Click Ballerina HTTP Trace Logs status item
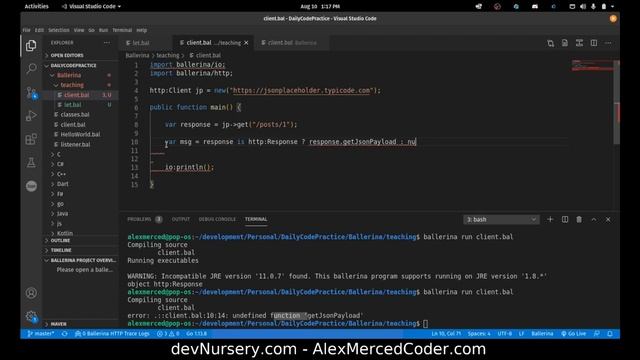The image size is (640, 360). pos(112,334)
